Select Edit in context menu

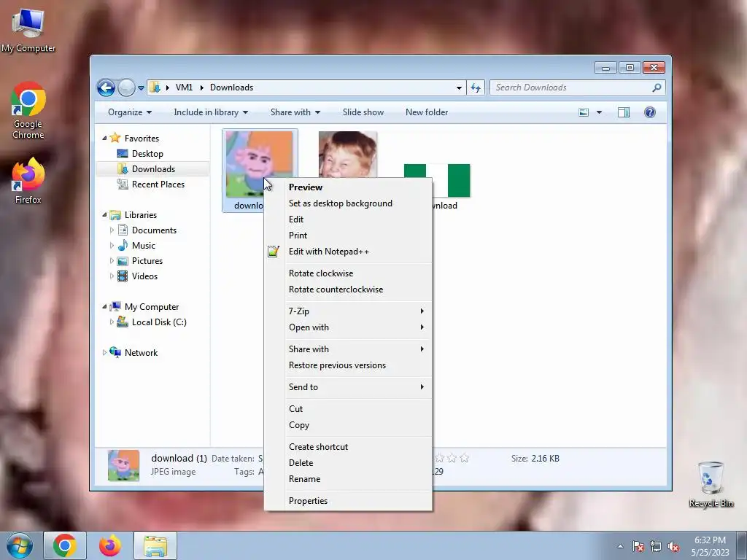[x=348, y=219]
